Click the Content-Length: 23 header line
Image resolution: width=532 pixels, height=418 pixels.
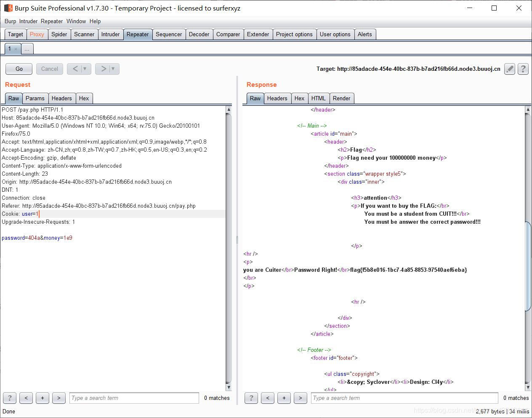click(25, 174)
